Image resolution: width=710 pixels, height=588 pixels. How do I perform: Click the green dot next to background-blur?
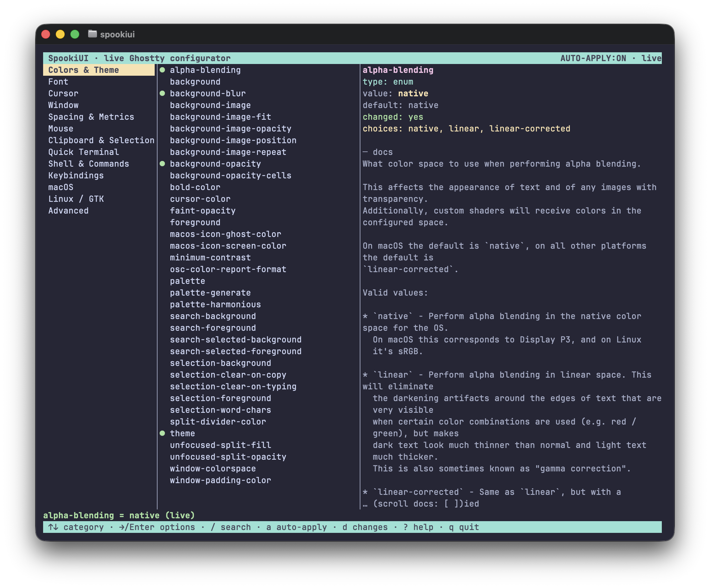[x=162, y=93]
